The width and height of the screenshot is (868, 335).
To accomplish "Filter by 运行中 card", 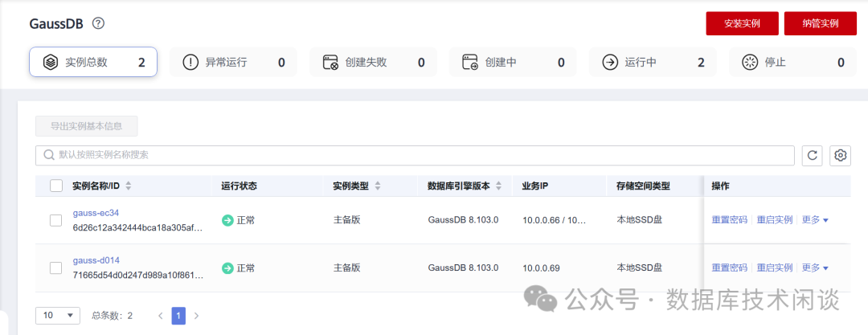I will click(x=653, y=62).
